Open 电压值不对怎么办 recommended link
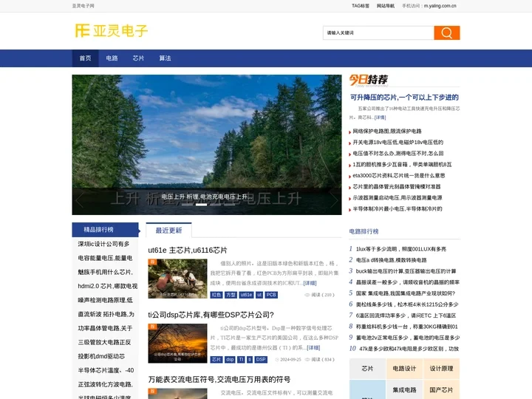Viewport: 532px width, 399px height. click(x=398, y=154)
